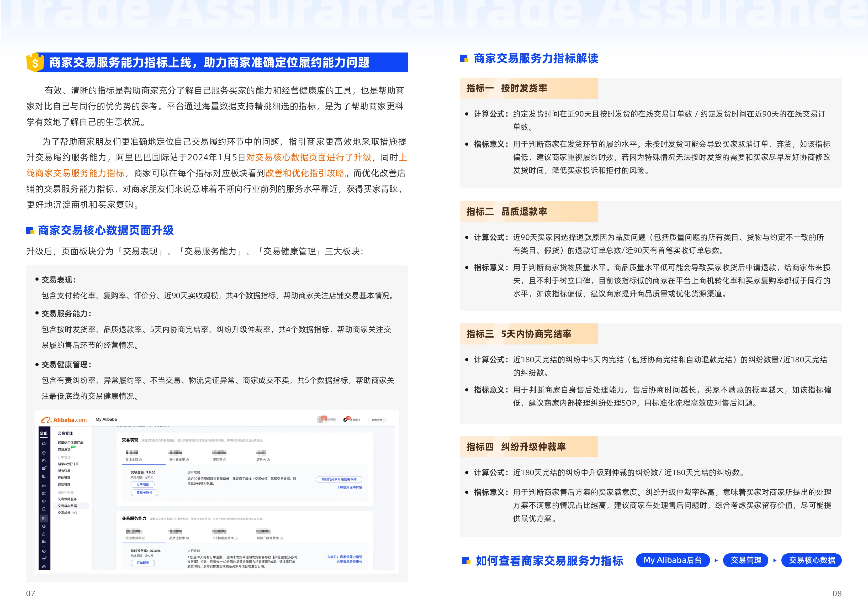Open the bar chart analytics sidebar icon
Viewport: 868px width, 614px height.
click(x=44, y=476)
